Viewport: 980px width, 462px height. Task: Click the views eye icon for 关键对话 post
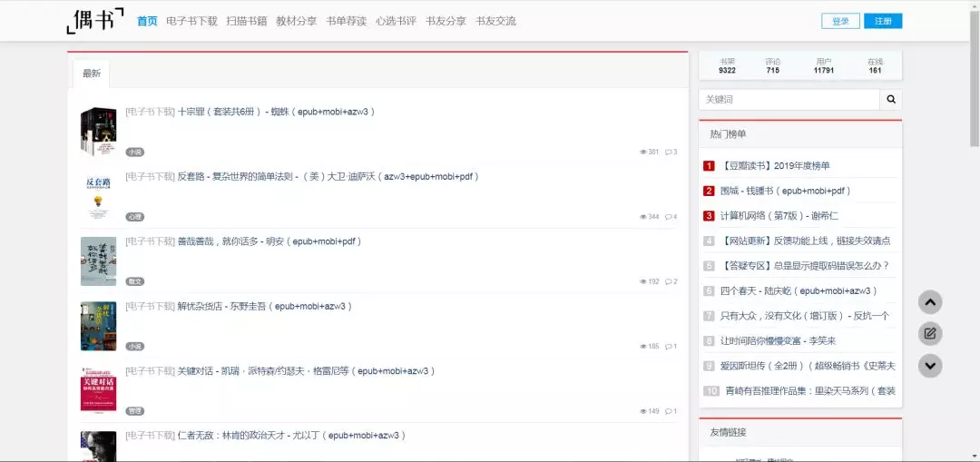coord(643,411)
